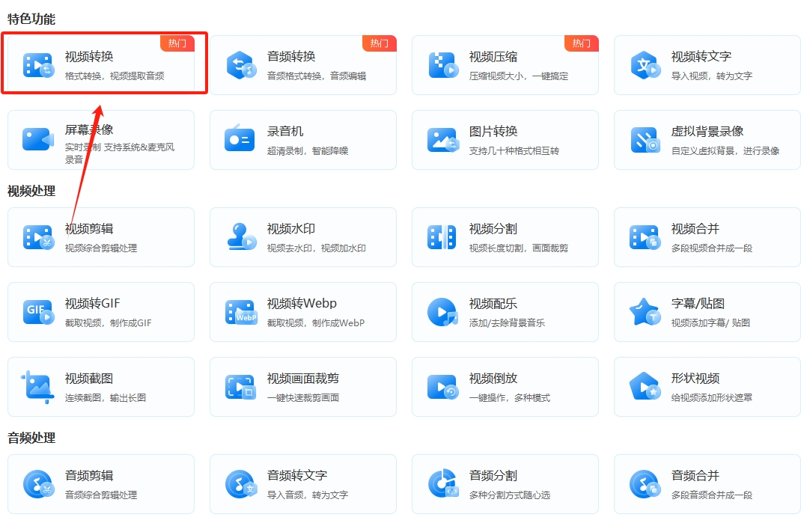Click the 音频转换 hexagon icon
The width and height of the screenshot is (801, 532).
click(x=240, y=65)
